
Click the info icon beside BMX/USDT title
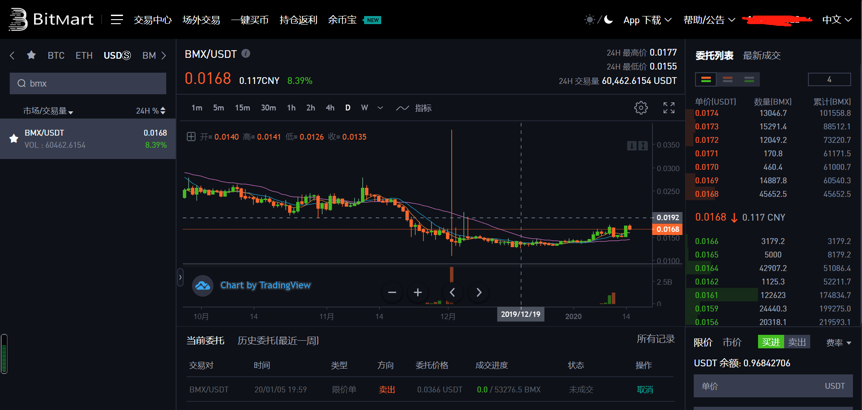(x=246, y=54)
